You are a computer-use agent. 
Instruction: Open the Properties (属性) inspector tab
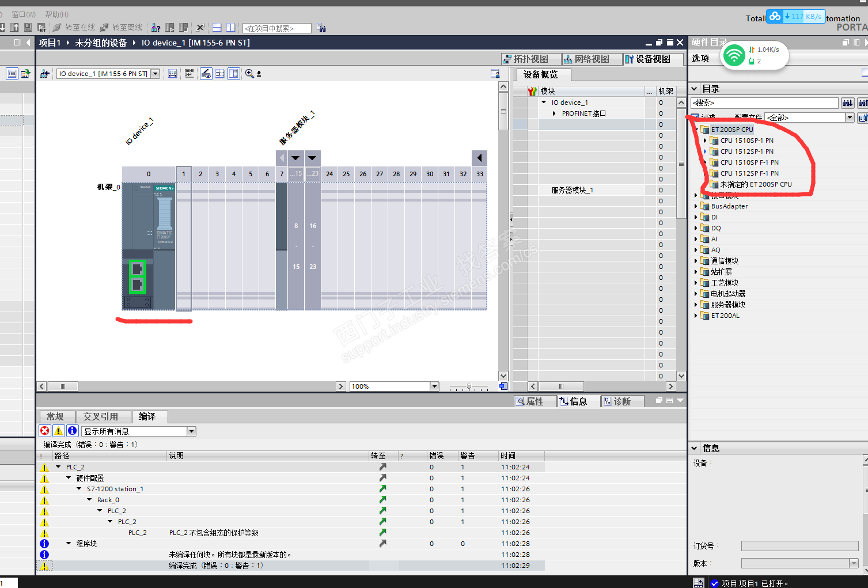click(x=535, y=401)
